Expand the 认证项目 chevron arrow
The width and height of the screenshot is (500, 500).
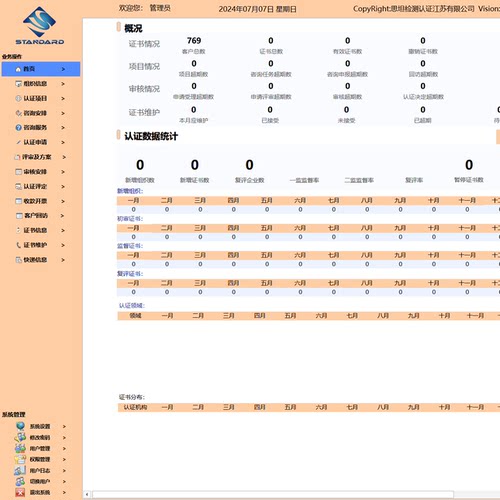(x=63, y=98)
